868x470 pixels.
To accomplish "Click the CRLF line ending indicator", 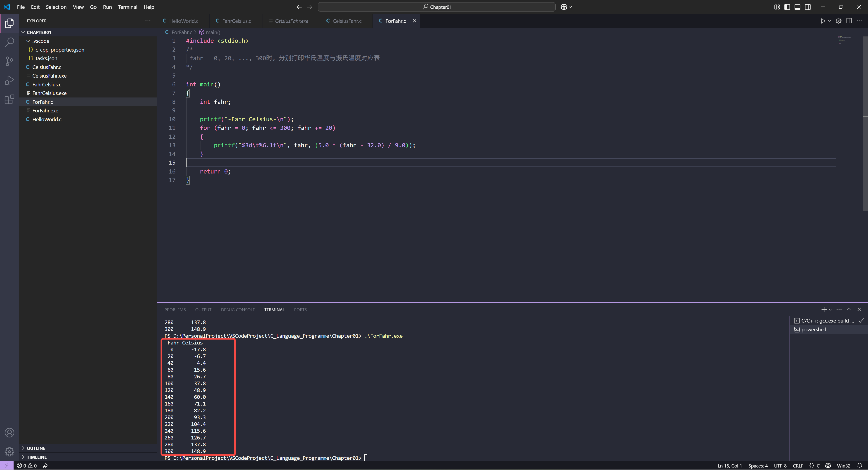I will [x=797, y=466].
